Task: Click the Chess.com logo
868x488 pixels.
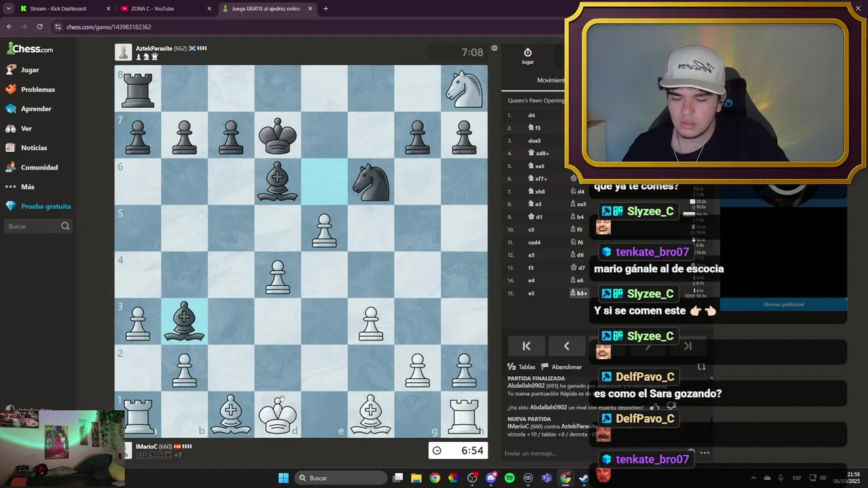Action: pyautogui.click(x=30, y=49)
